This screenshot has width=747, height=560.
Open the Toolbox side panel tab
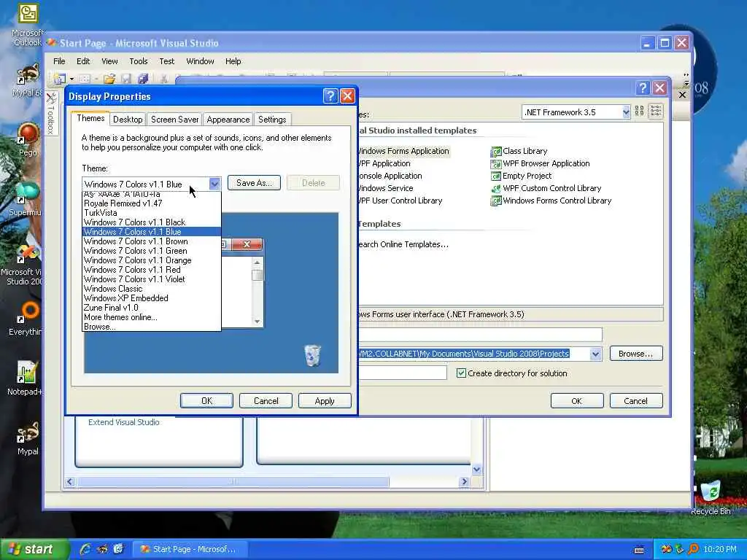pos(51,113)
